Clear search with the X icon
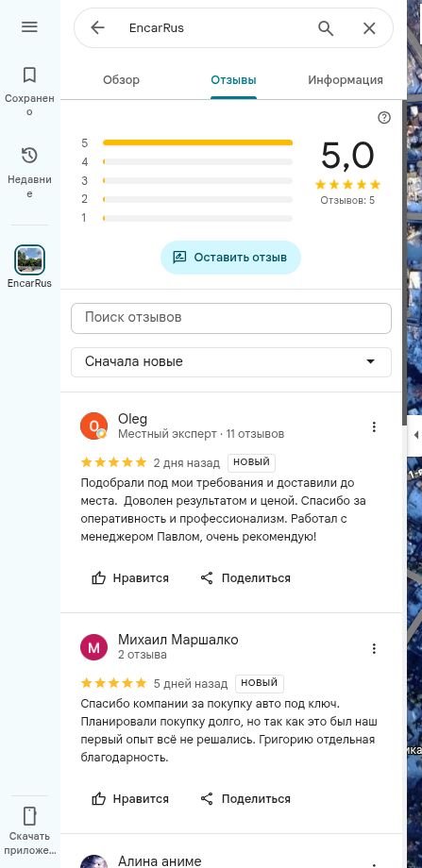422x868 pixels. (369, 27)
